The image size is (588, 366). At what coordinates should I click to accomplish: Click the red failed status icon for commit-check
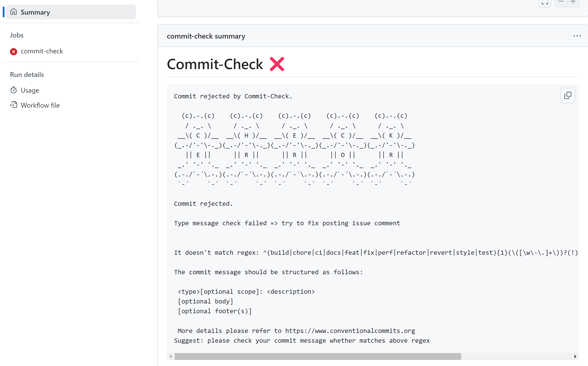[x=14, y=51]
